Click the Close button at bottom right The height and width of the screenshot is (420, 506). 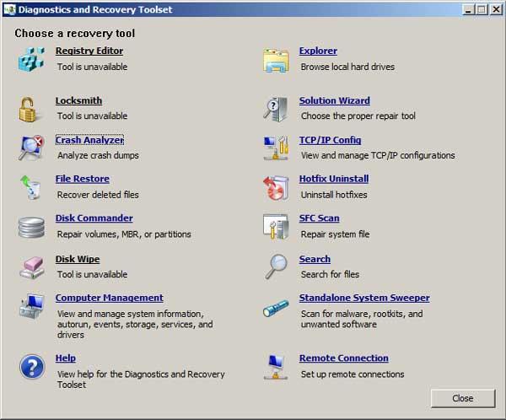pos(463,398)
